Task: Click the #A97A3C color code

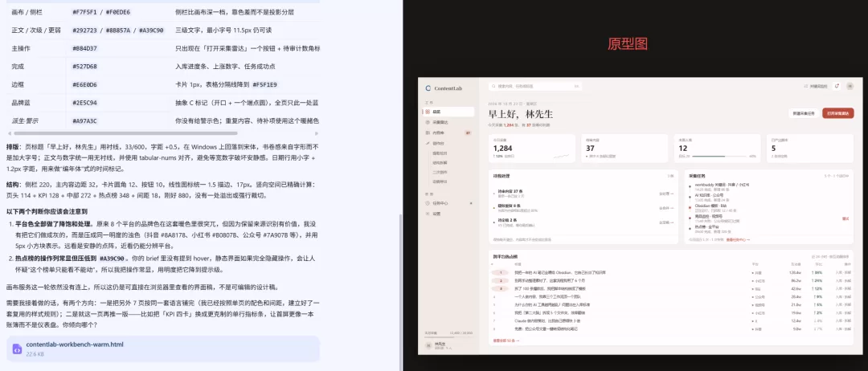Action: point(84,120)
